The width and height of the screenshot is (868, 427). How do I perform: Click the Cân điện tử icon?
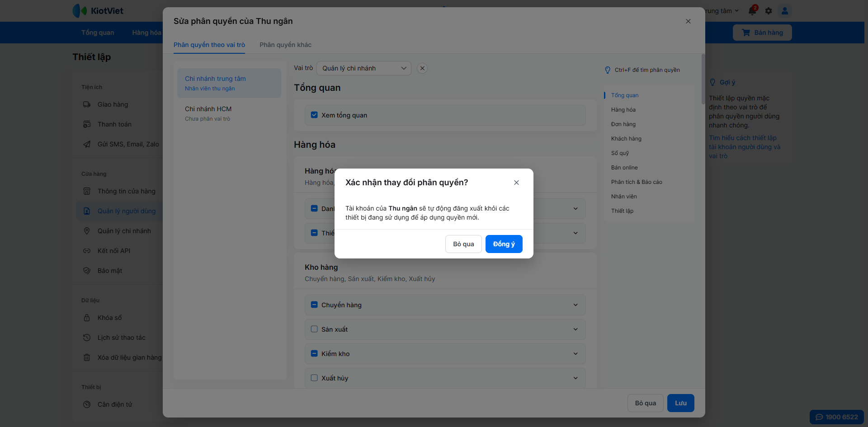pyautogui.click(x=87, y=404)
